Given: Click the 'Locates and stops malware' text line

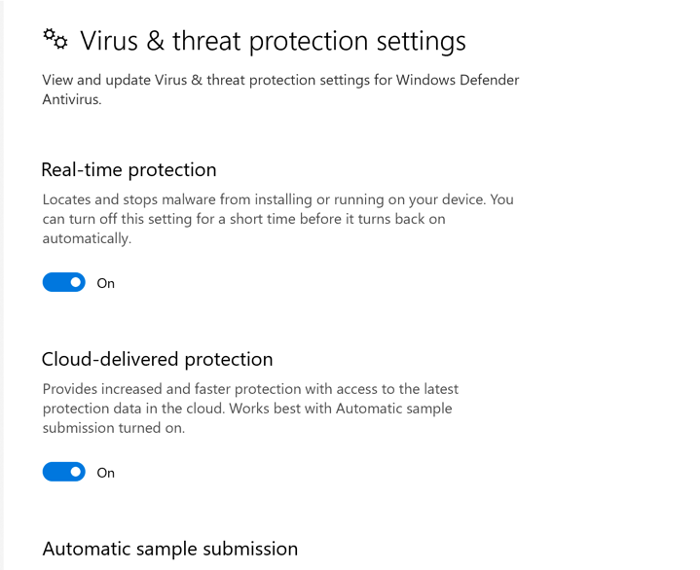Looking at the screenshot, I should [278, 200].
